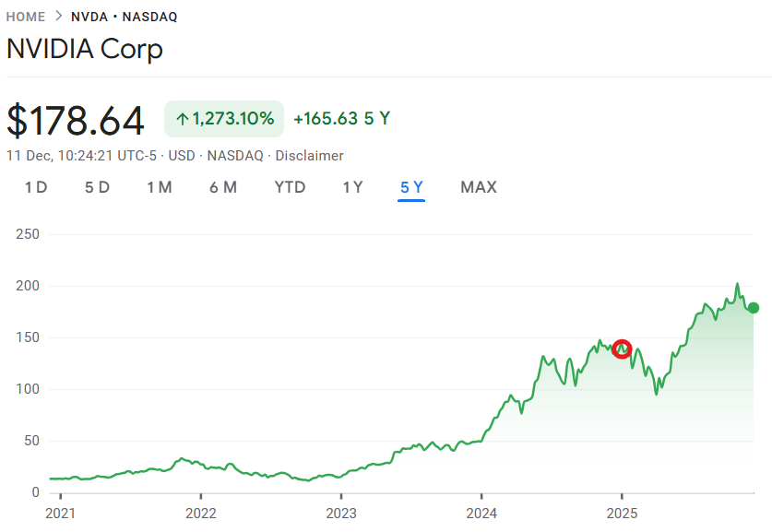Click the active 5Y tab
The height and width of the screenshot is (532, 772).
click(411, 187)
